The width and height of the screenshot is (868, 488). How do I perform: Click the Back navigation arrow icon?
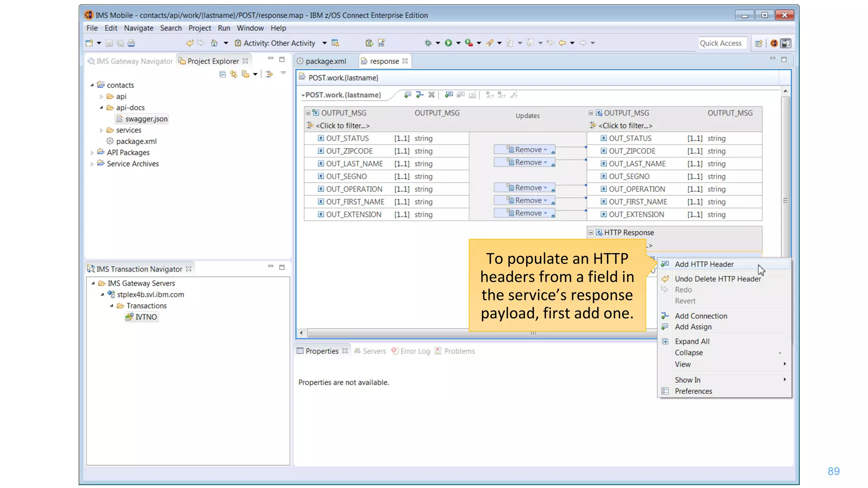click(562, 43)
